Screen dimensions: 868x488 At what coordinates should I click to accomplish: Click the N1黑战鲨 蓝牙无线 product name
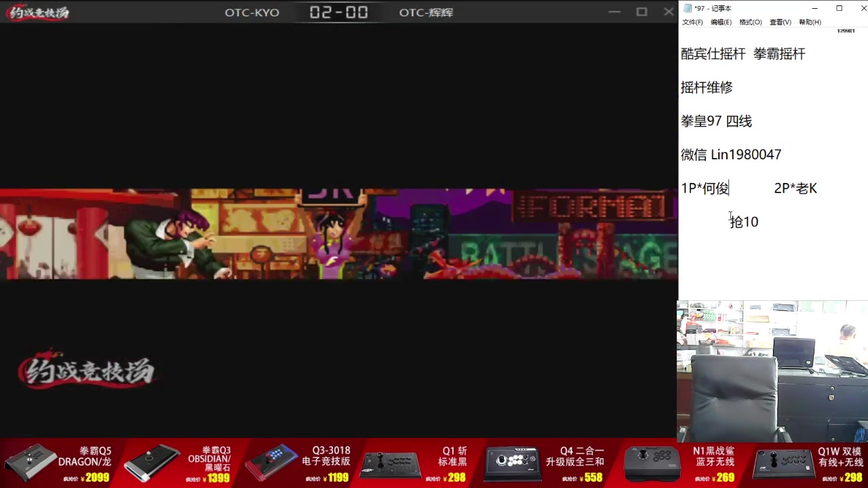[713, 456]
